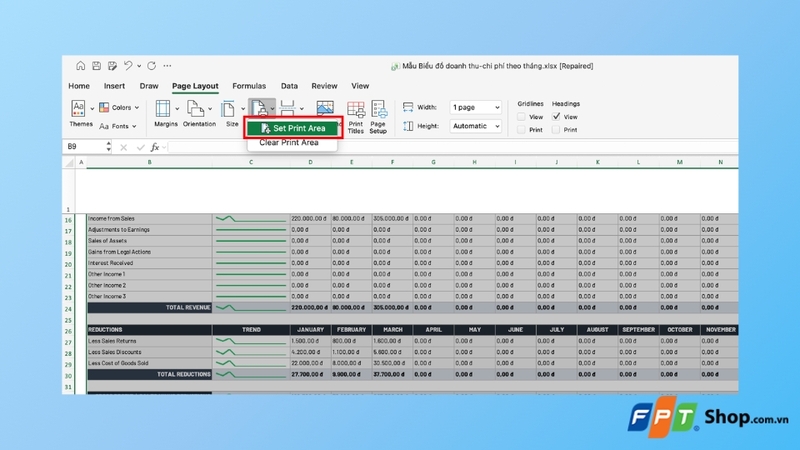Screen dimensions: 800x450
Task: Click the 'Less Sales Returns' cell
Action: (x=149, y=341)
